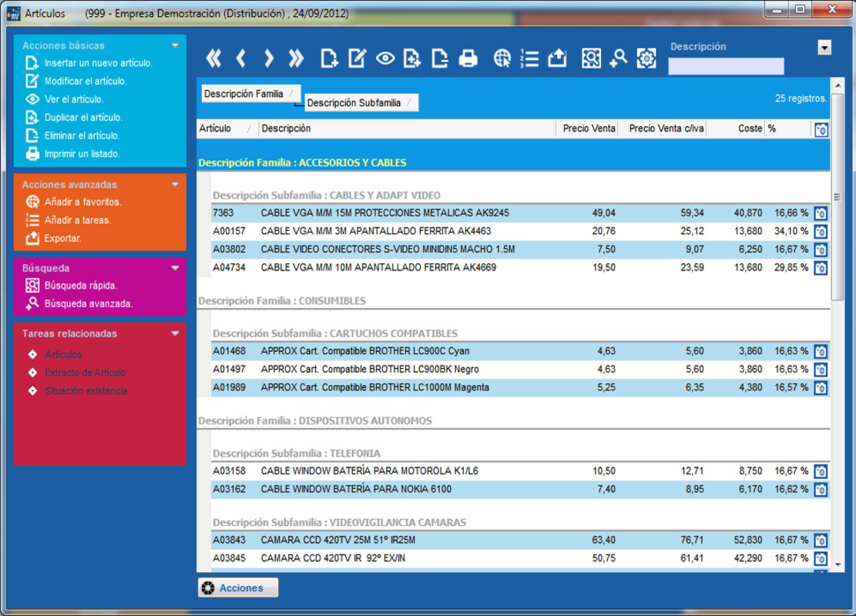This screenshot has width=856, height=616.
Task: Click image icon for article A03162
Action: (x=821, y=490)
